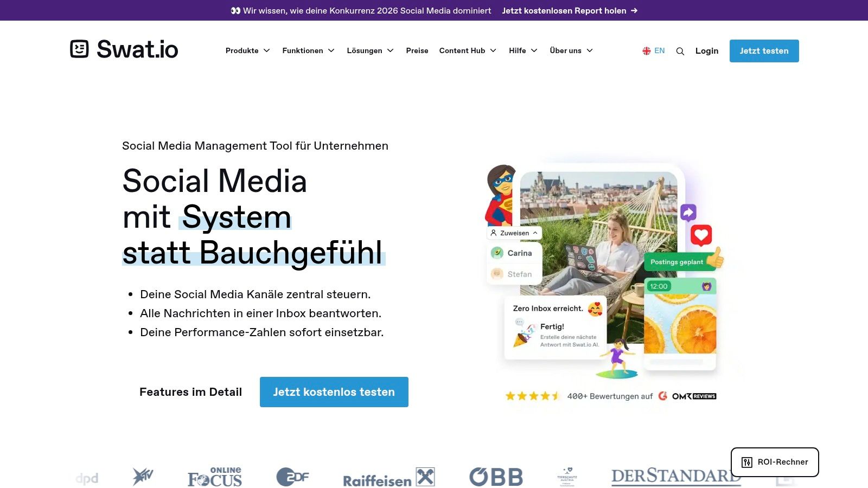The height and width of the screenshot is (488, 868).
Task: Click the Tierschutz Austria logo
Action: [567, 477]
